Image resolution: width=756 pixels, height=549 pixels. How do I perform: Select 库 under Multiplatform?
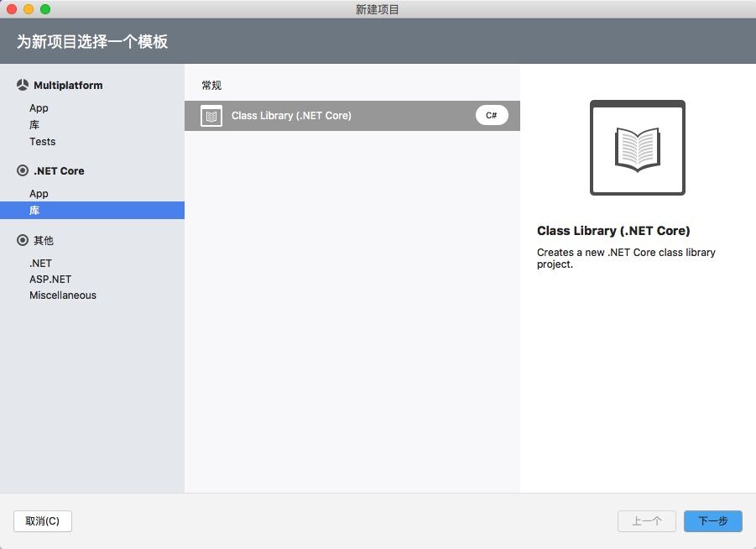(34, 125)
